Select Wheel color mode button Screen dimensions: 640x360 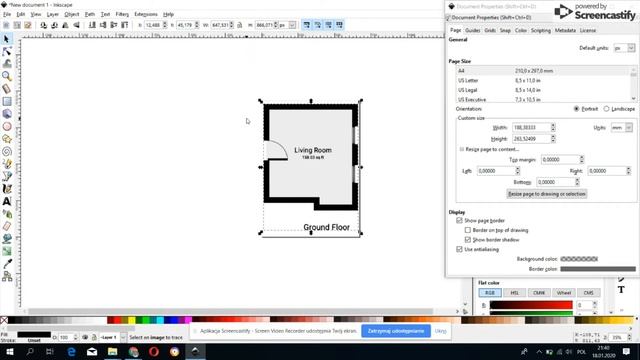[x=564, y=293]
